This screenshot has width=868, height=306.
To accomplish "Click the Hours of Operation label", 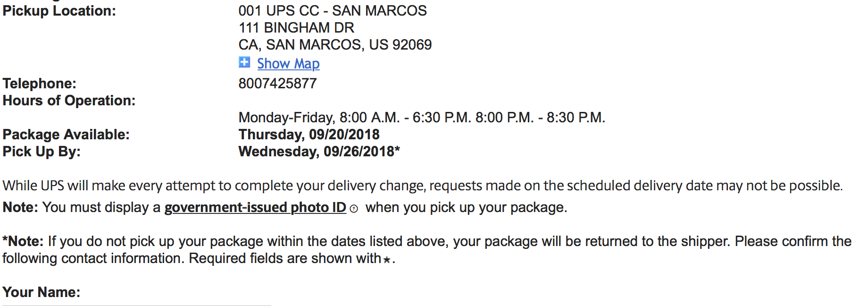I will click(69, 101).
